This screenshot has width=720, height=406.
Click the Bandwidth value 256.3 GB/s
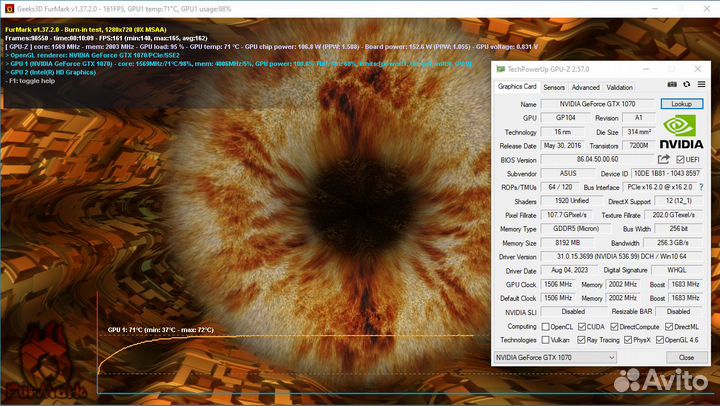(x=673, y=242)
